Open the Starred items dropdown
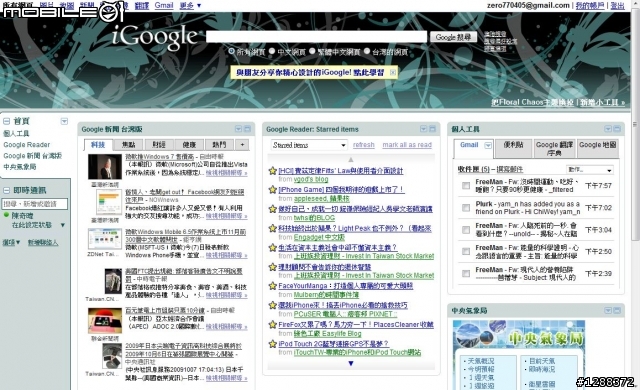 309,145
